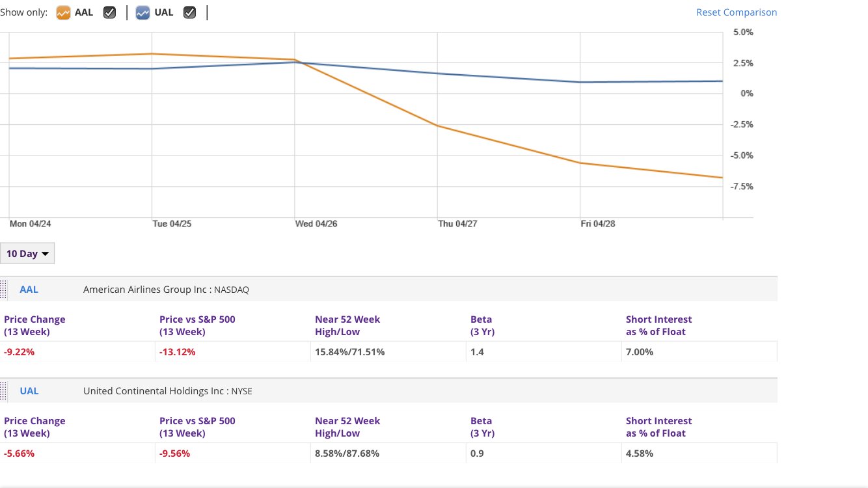The height and width of the screenshot is (488, 868).
Task: Click UAL Short Interest as % of Float header
Action: point(658,427)
